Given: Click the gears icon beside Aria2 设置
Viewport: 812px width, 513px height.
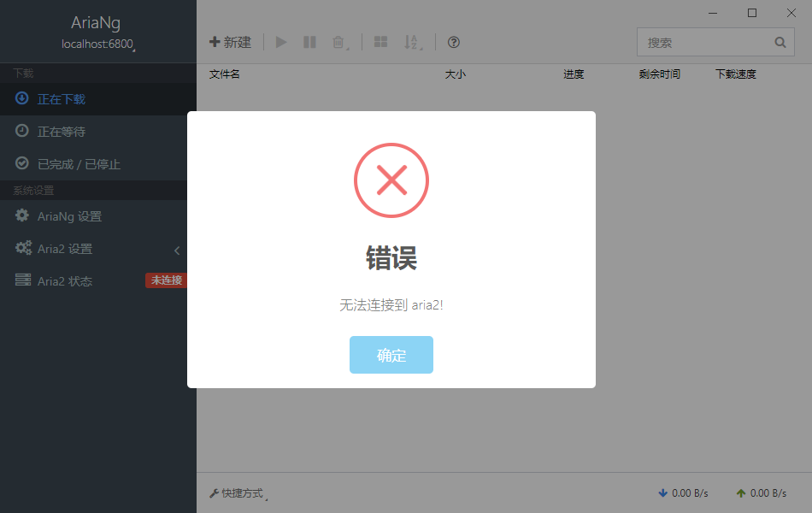Looking at the screenshot, I should click(23, 248).
